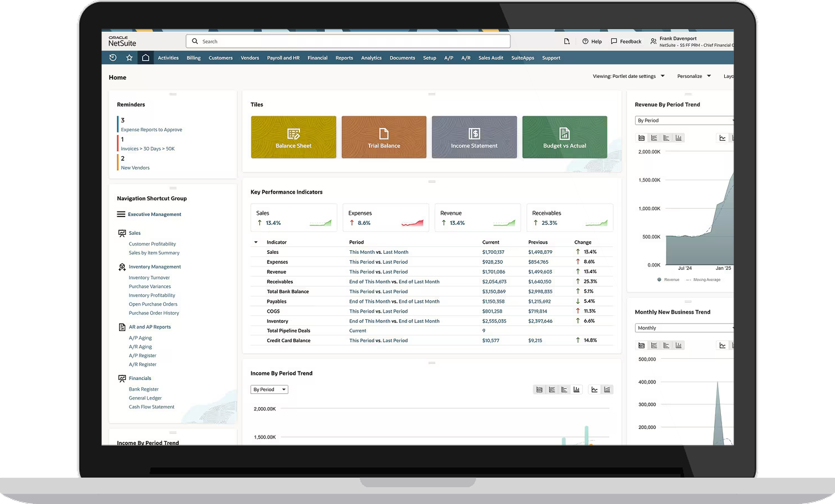Open the Balance Sheet tile

pos(293,137)
